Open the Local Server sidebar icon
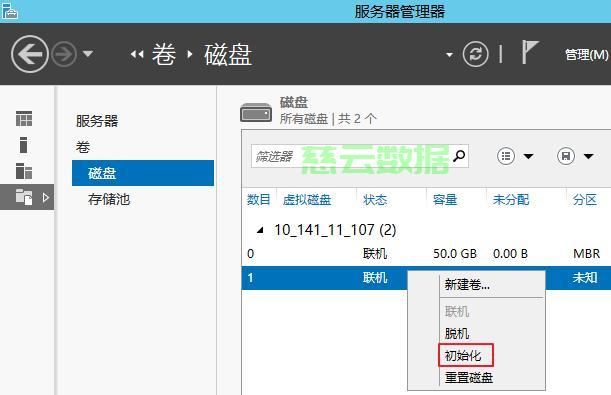 coord(23,145)
